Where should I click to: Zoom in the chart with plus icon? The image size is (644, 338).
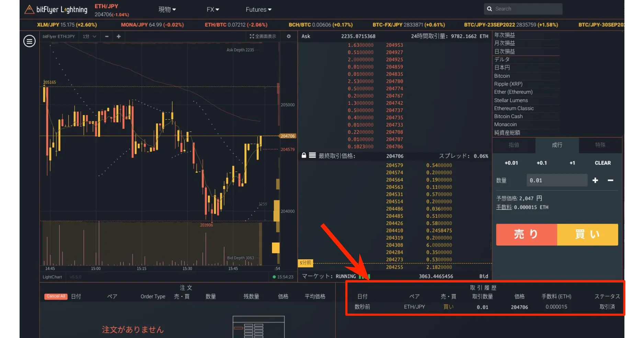click(118, 36)
